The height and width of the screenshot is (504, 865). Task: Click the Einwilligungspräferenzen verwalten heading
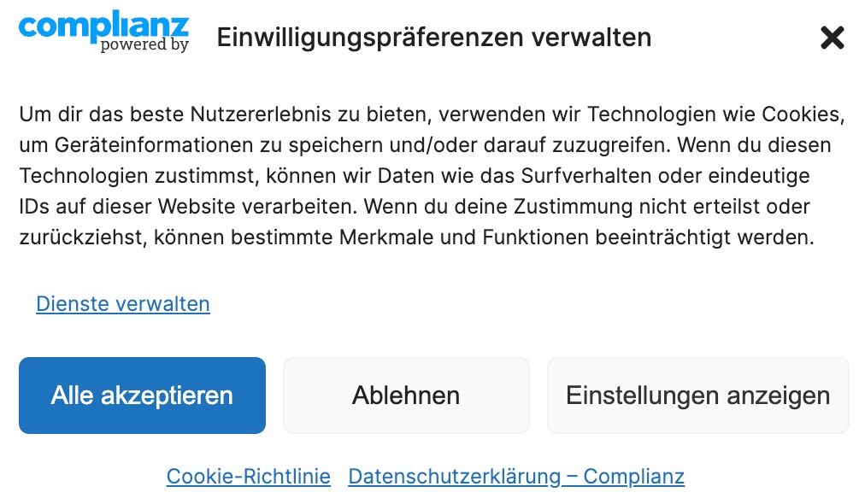434,38
